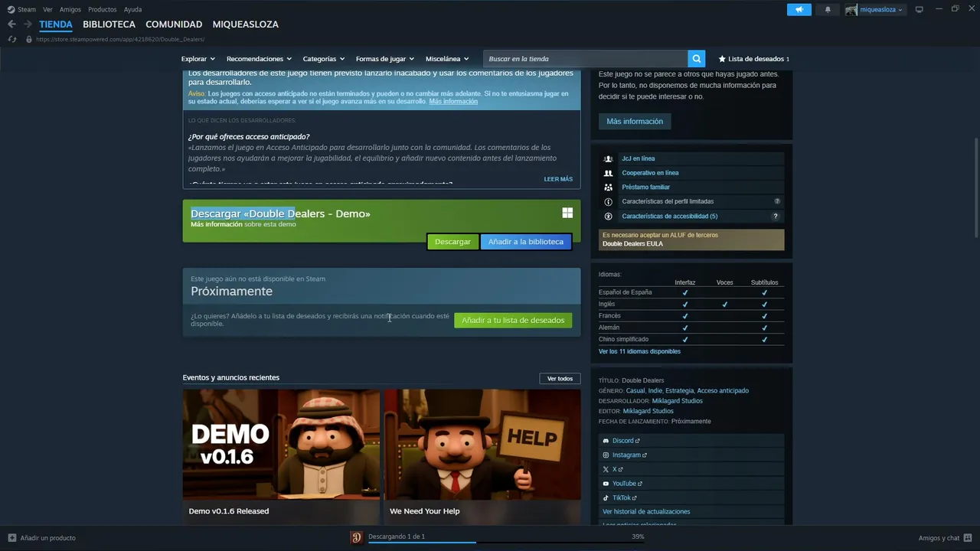980x551 pixels.
Task: Click the download progress bar
Action: (506, 543)
